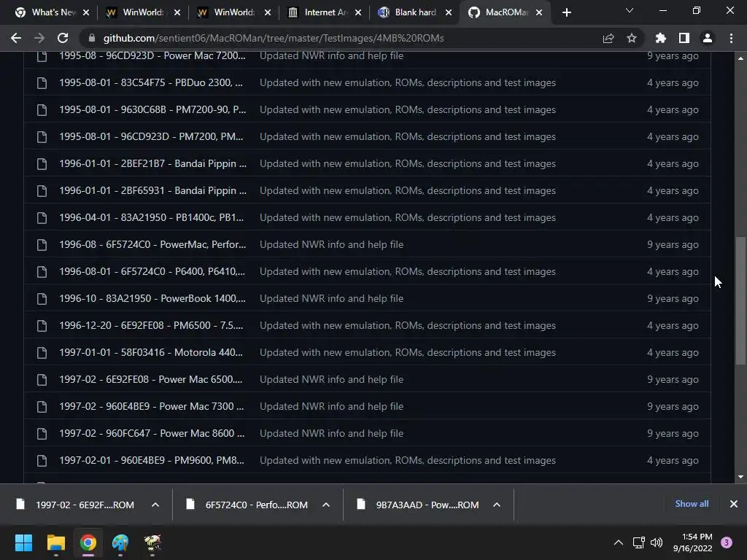Open file 1997-02-01 - 960E4BE9 - PM9600
Viewport: 747px width, 560px height.
pyautogui.click(x=152, y=461)
